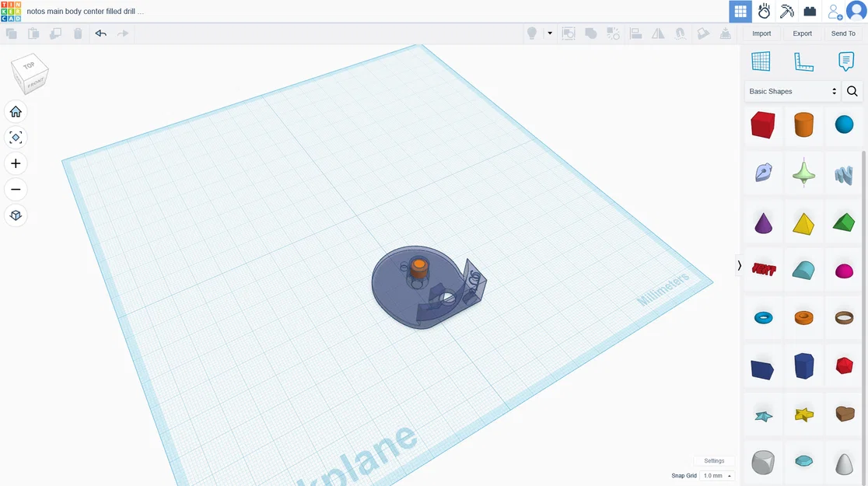Select the Workplane tool
The image size is (868, 486).
point(761,61)
